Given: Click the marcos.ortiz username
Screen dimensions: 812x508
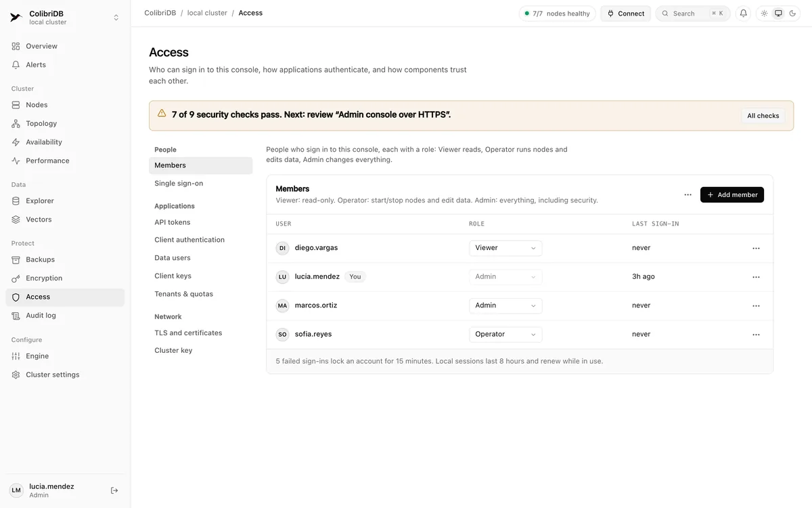Looking at the screenshot, I should pos(316,305).
